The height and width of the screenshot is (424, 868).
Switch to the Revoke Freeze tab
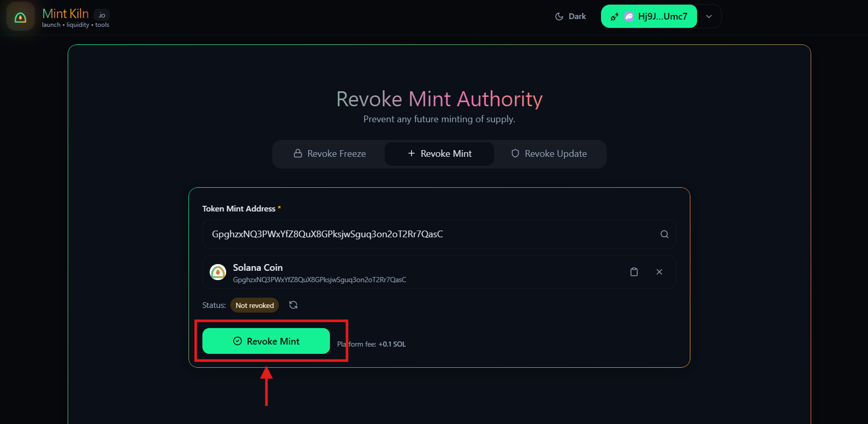click(x=329, y=154)
